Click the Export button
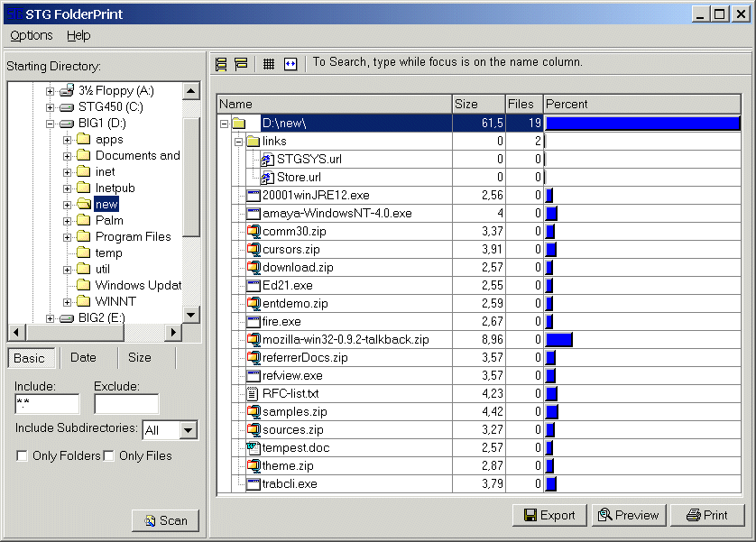Viewport: 756px width, 542px height. coord(549,515)
